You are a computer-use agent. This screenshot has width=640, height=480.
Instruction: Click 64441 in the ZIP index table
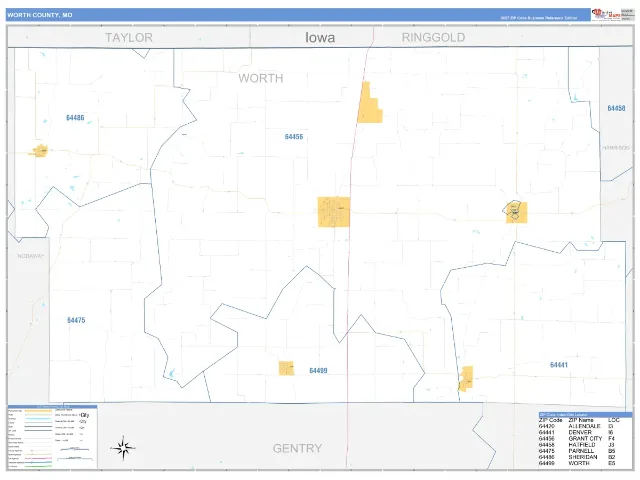tap(547, 432)
